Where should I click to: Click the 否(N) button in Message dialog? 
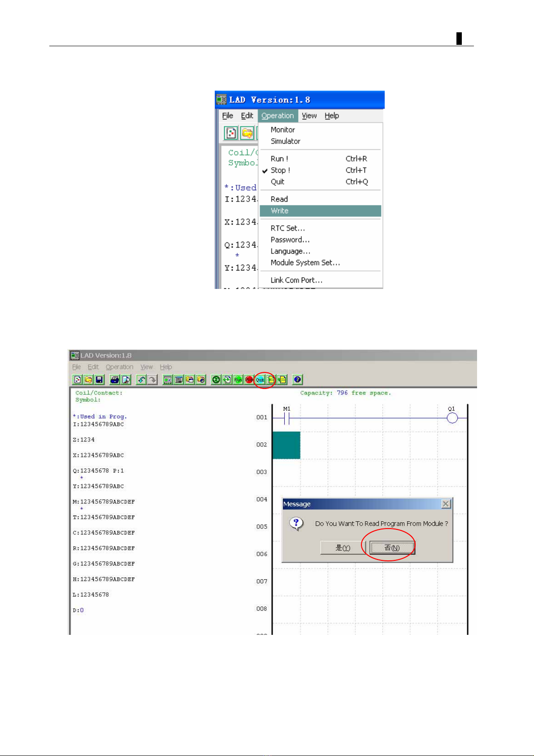(392, 548)
